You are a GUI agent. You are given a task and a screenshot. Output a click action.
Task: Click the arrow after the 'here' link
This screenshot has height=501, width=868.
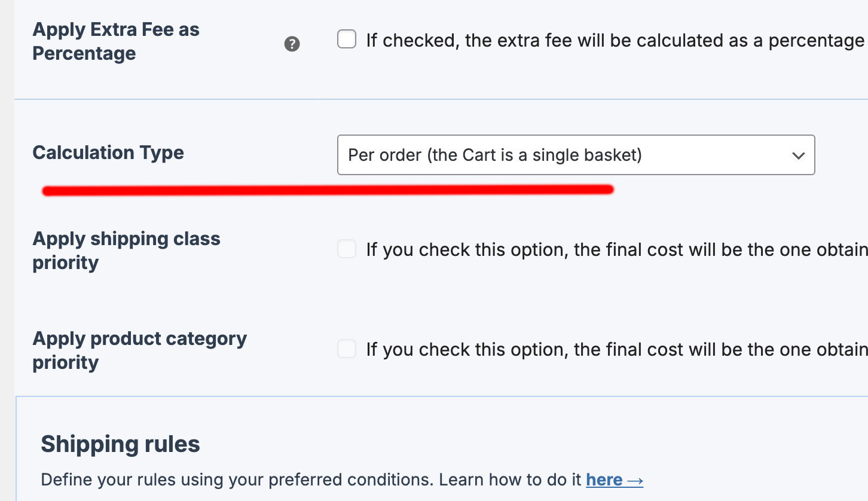tap(635, 479)
